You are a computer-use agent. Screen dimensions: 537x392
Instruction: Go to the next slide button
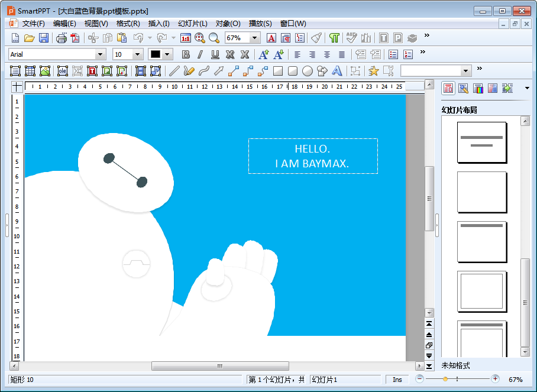[429, 356]
